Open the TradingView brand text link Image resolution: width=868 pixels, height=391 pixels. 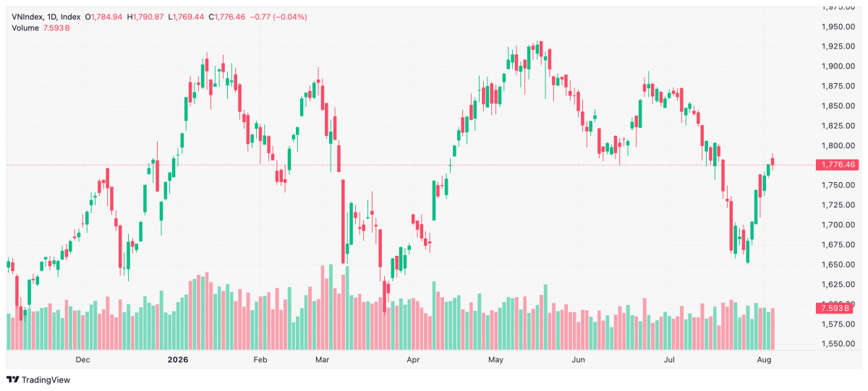point(46,379)
